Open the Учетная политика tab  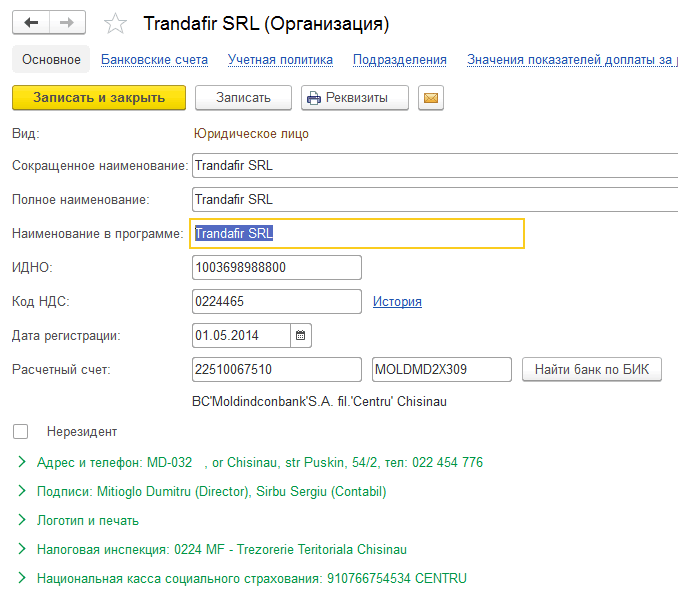point(280,60)
